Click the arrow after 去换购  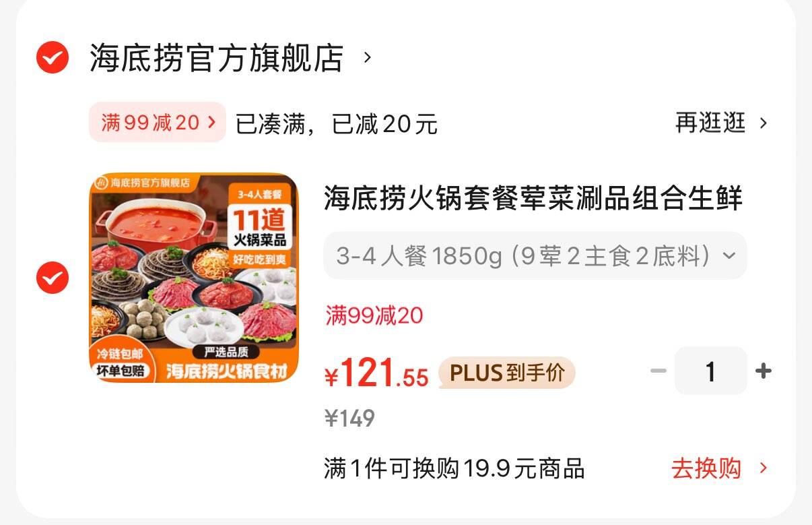[763, 468]
